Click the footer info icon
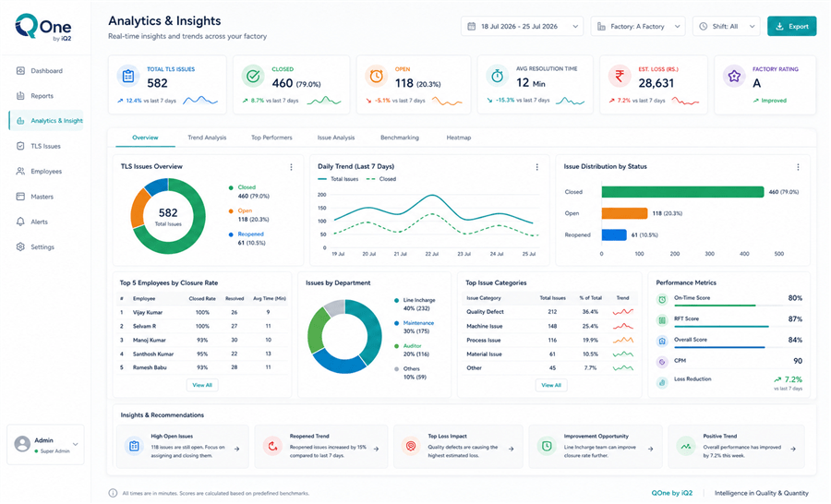This screenshot has width=831, height=504. 113,493
